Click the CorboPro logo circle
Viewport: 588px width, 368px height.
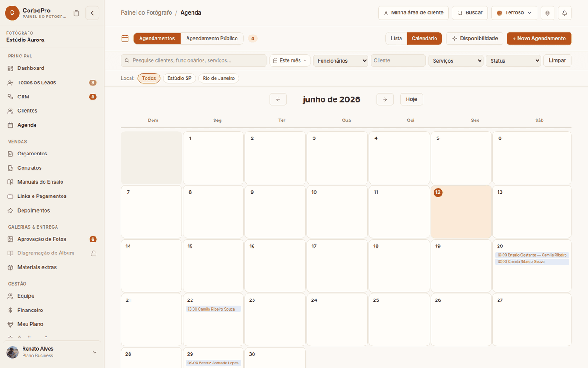click(12, 13)
